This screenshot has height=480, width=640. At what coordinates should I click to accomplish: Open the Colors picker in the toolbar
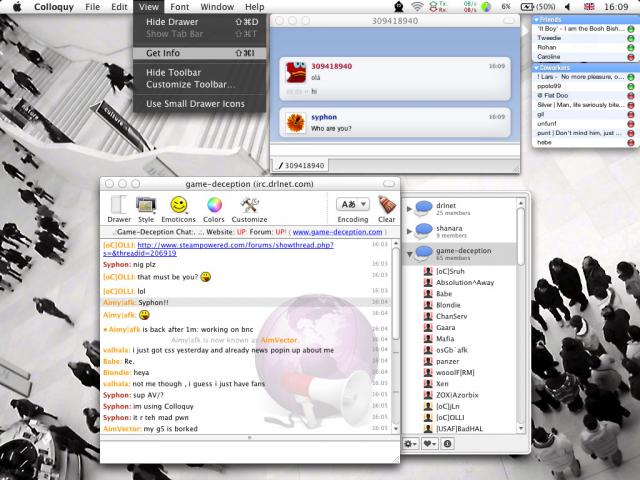[x=214, y=209]
